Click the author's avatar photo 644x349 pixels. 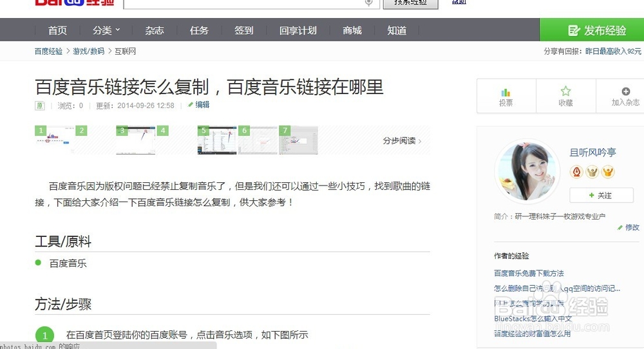(x=527, y=171)
